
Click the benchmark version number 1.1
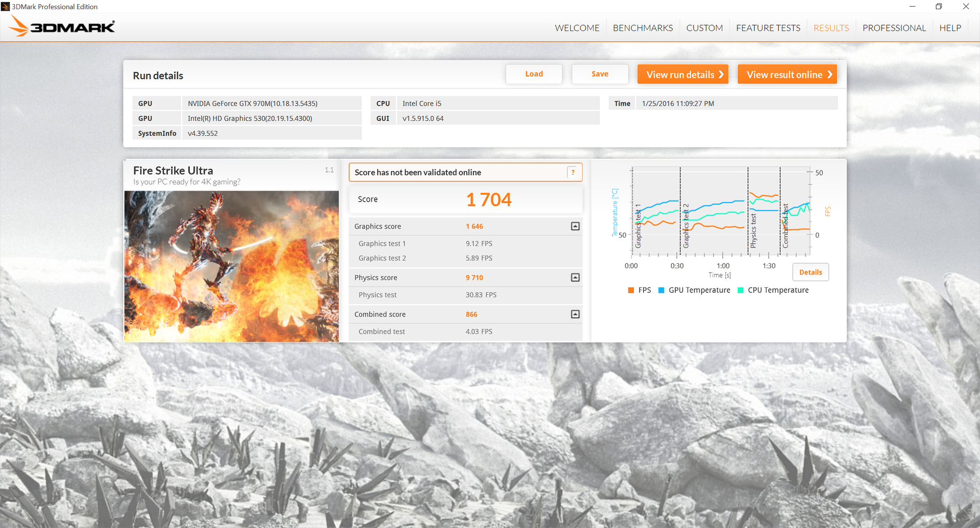point(329,170)
